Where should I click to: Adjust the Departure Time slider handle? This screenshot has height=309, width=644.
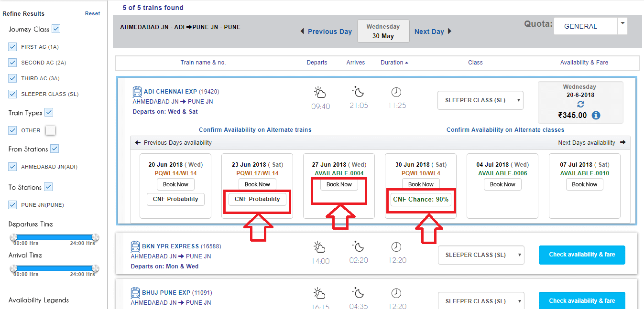click(14, 236)
